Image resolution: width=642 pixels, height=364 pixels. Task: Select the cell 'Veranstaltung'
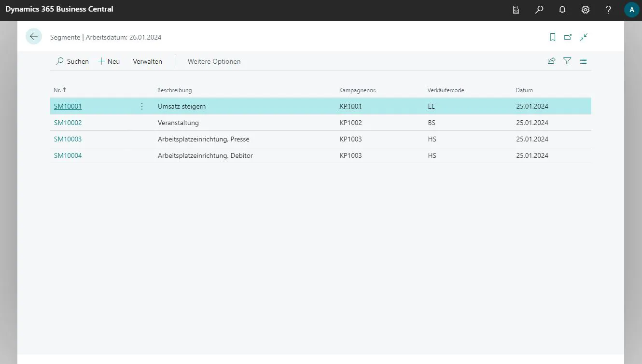[178, 123]
